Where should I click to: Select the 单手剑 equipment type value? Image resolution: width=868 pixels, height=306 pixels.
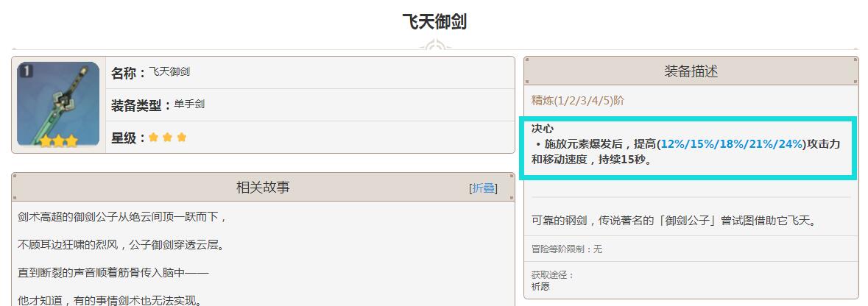point(189,104)
